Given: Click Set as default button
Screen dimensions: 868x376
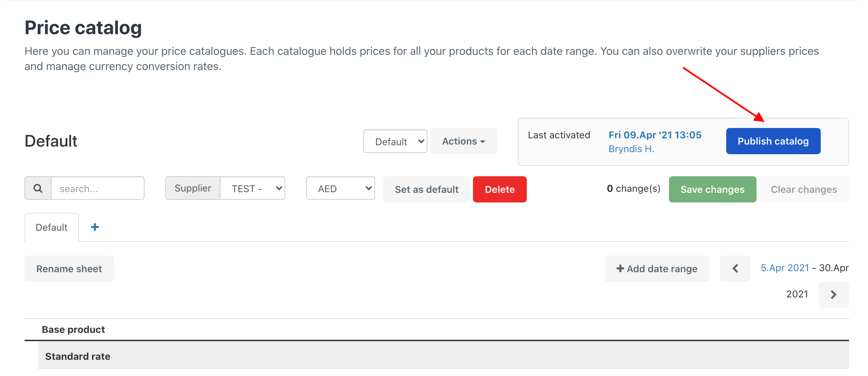Looking at the screenshot, I should pyautogui.click(x=426, y=189).
